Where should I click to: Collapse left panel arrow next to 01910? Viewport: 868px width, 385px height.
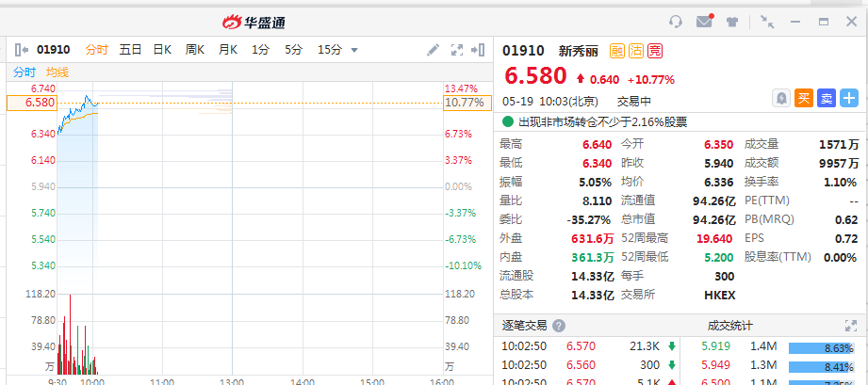[22, 50]
